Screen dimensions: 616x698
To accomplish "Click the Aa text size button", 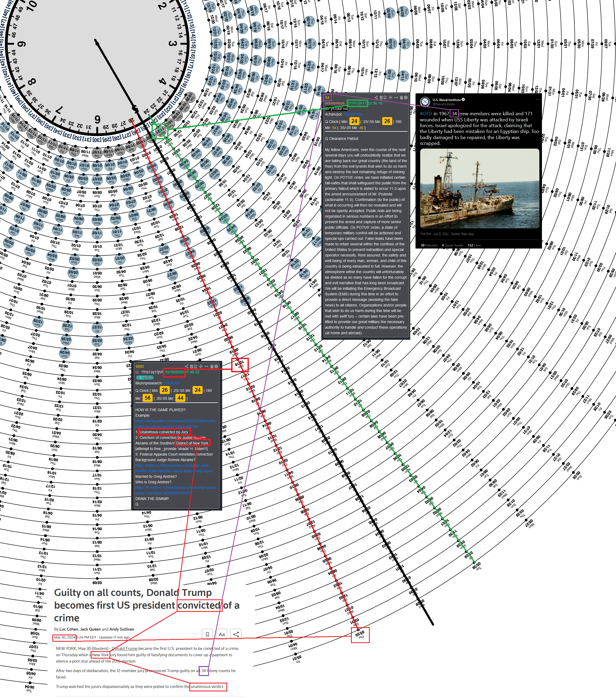I will pyautogui.click(x=222, y=634).
